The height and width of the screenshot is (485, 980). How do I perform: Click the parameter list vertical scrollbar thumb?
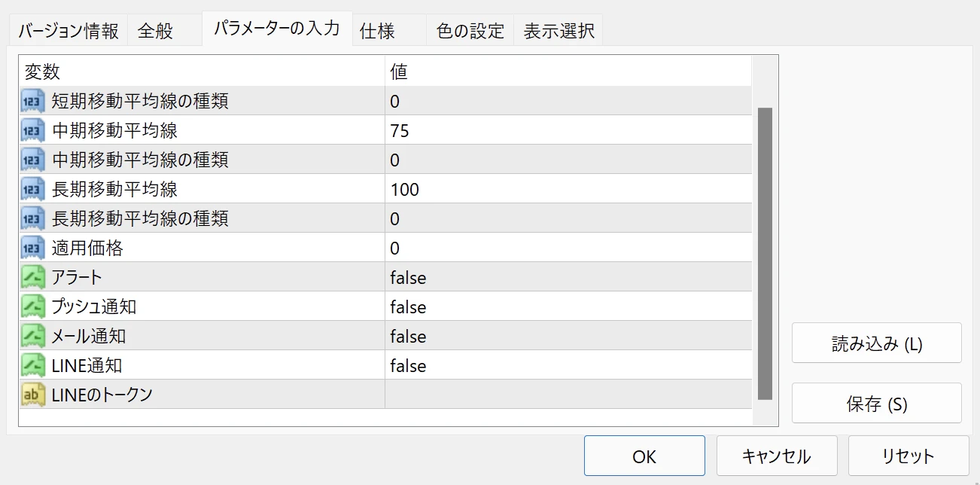tap(765, 253)
